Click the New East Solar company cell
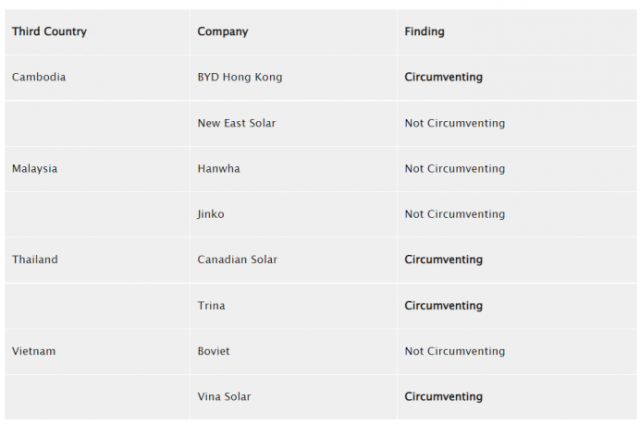This screenshot has height=424, width=640. coord(236,123)
